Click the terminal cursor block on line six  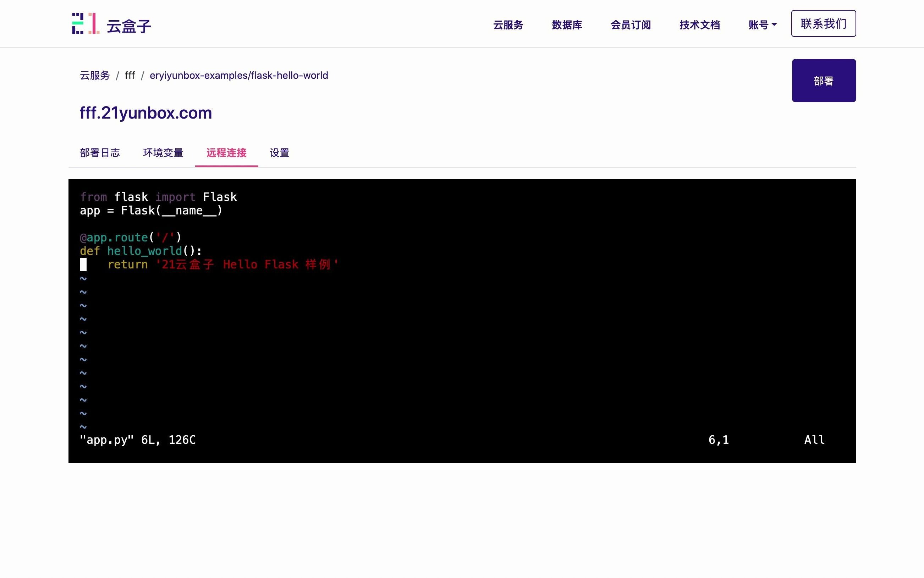click(83, 265)
